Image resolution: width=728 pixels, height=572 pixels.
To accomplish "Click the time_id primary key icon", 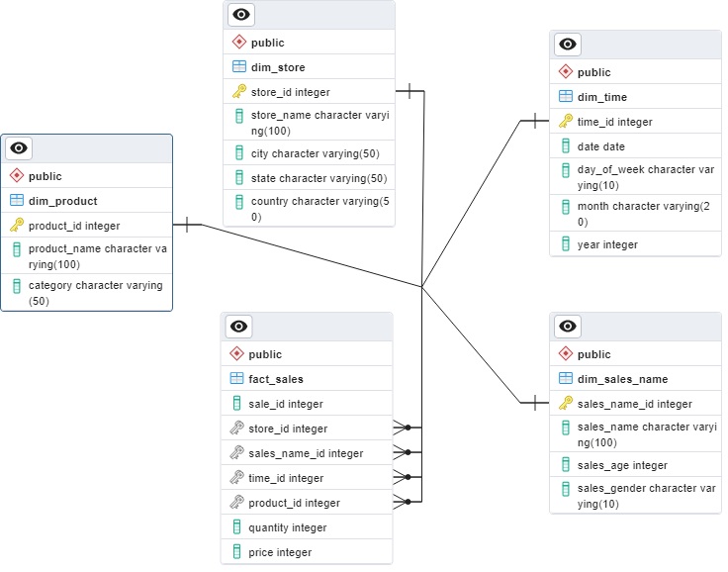I will click(x=565, y=122).
